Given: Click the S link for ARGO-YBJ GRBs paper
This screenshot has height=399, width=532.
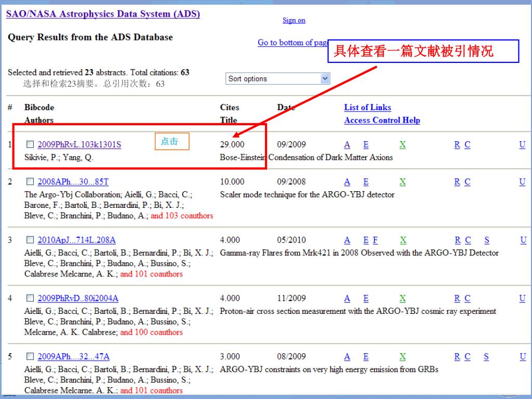Looking at the screenshot, I should pos(486,357).
